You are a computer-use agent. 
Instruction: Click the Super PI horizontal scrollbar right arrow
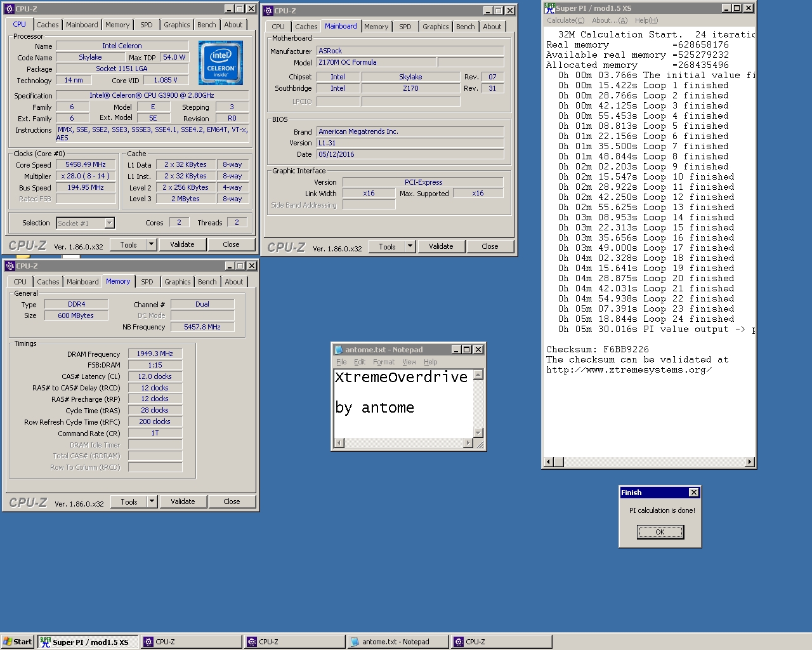point(750,462)
